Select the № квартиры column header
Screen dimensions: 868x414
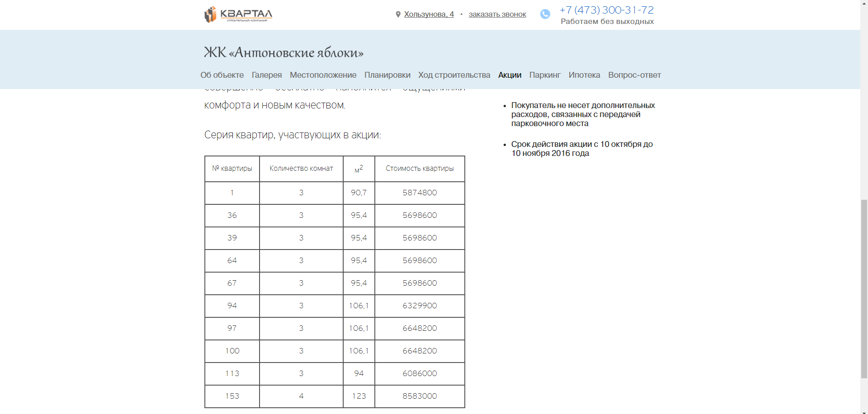tap(232, 169)
